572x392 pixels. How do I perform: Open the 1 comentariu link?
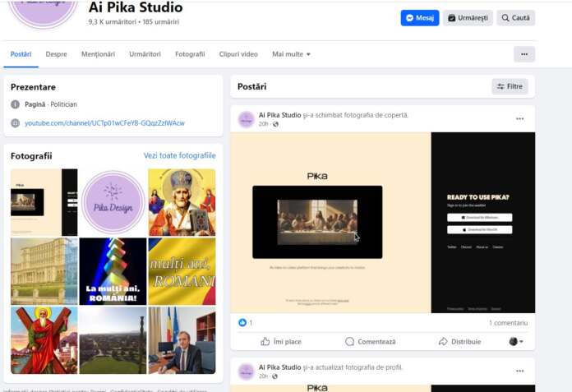(x=508, y=323)
